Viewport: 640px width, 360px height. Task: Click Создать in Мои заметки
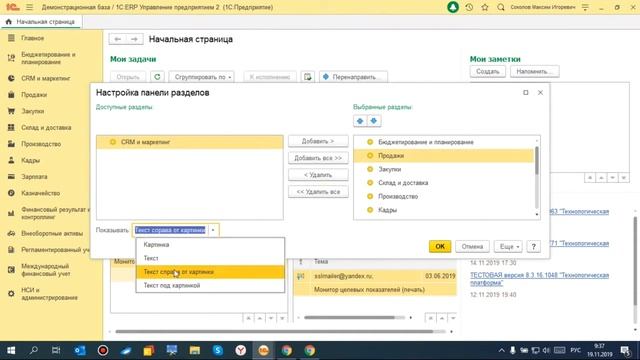click(x=487, y=71)
